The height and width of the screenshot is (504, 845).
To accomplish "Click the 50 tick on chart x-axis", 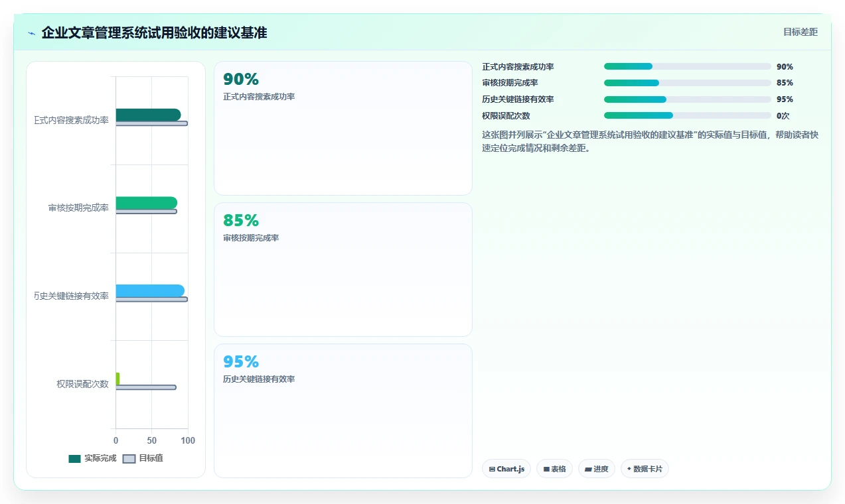I will tap(152, 440).
